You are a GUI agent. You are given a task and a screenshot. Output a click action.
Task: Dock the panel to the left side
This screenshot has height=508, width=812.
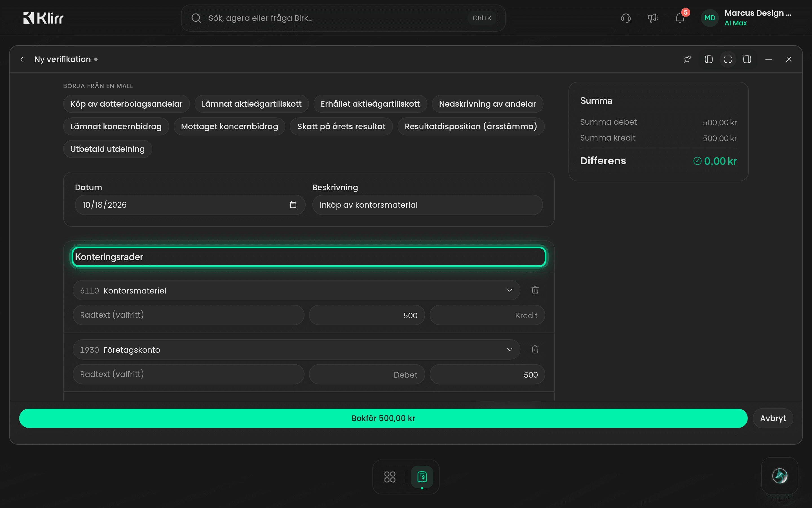click(709, 60)
